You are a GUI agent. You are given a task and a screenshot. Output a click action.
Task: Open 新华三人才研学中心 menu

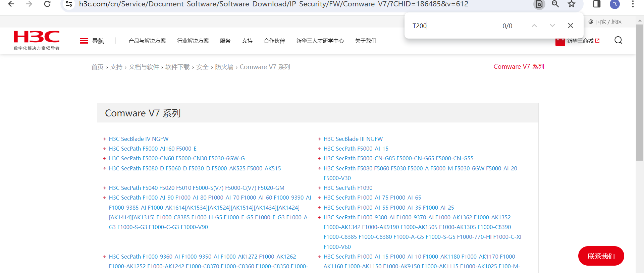point(320,41)
